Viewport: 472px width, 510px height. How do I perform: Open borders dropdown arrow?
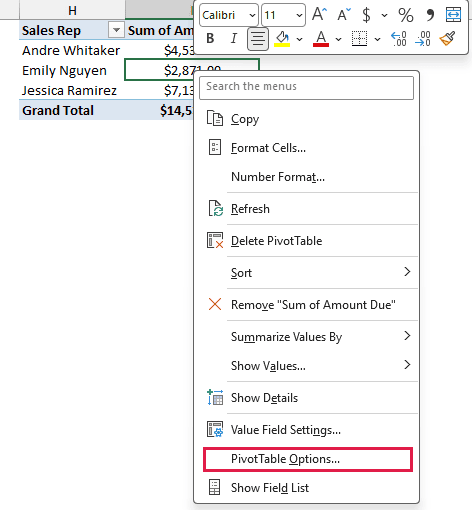pos(377,39)
